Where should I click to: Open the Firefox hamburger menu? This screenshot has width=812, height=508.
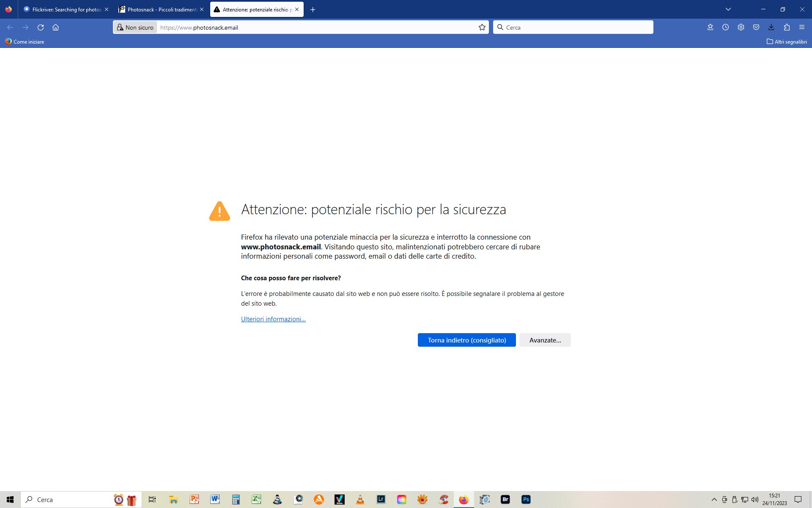pyautogui.click(x=801, y=27)
